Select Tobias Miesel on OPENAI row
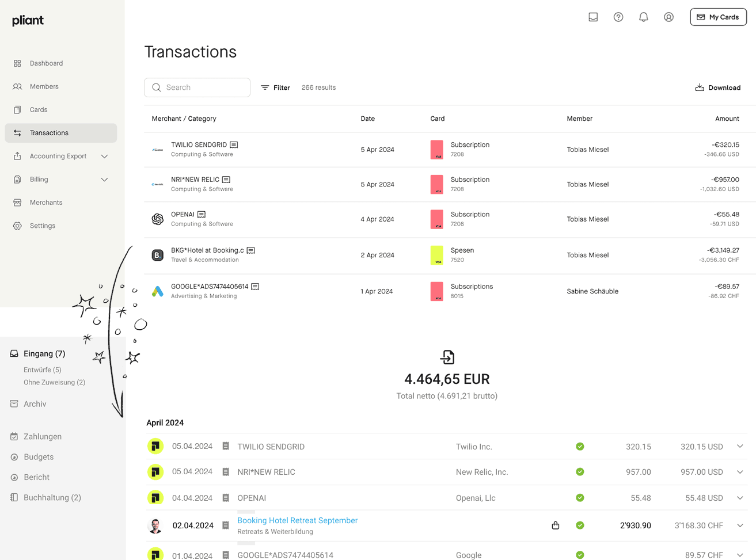The height and width of the screenshot is (560, 756). [x=587, y=219]
